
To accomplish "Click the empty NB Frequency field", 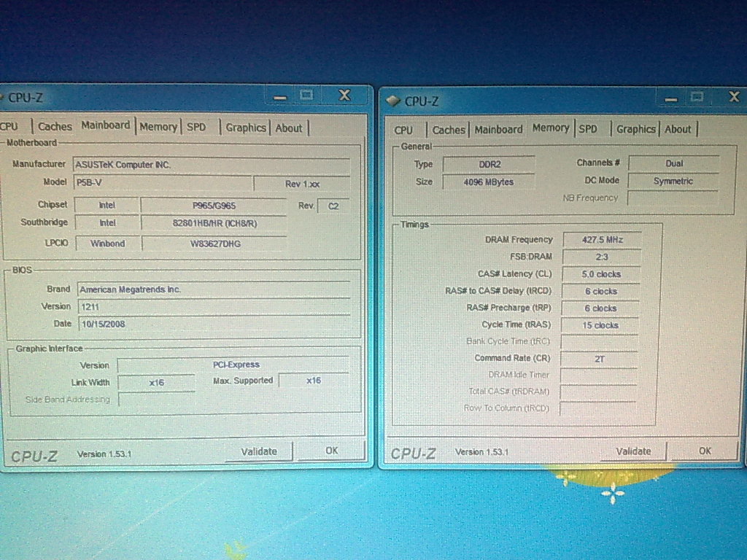I will [672, 198].
